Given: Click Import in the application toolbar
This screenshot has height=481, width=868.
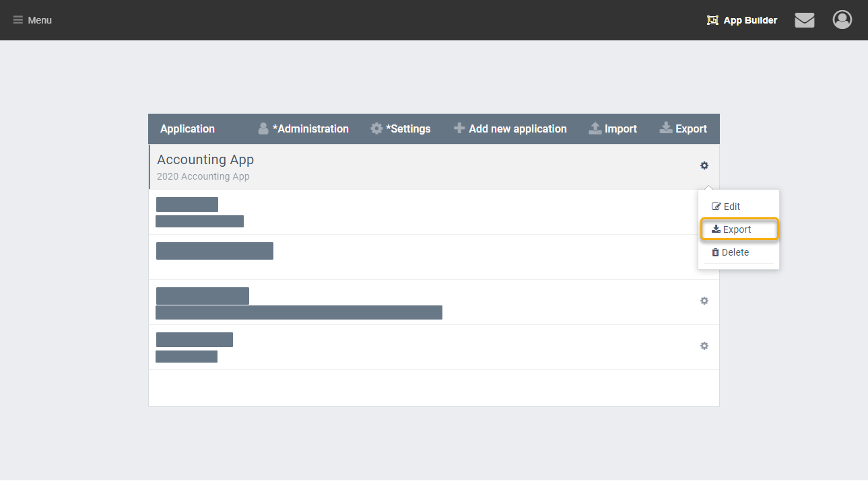Looking at the screenshot, I should click(x=613, y=128).
